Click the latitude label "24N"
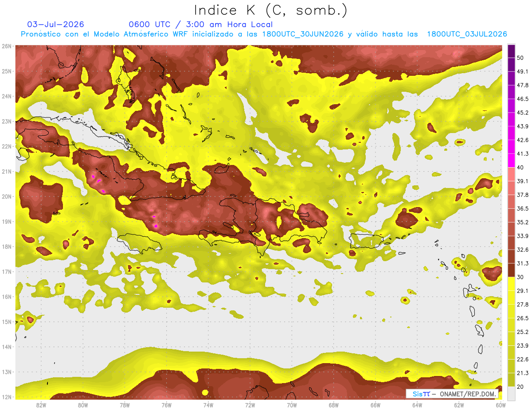 click(x=6, y=96)
